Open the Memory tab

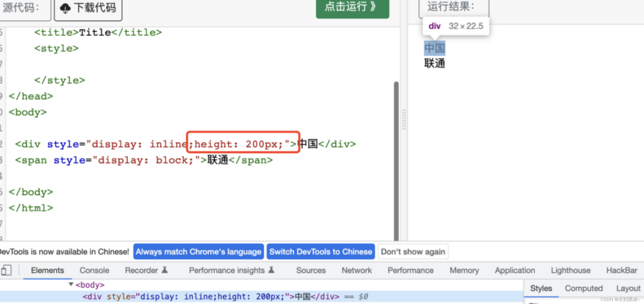coord(464,270)
